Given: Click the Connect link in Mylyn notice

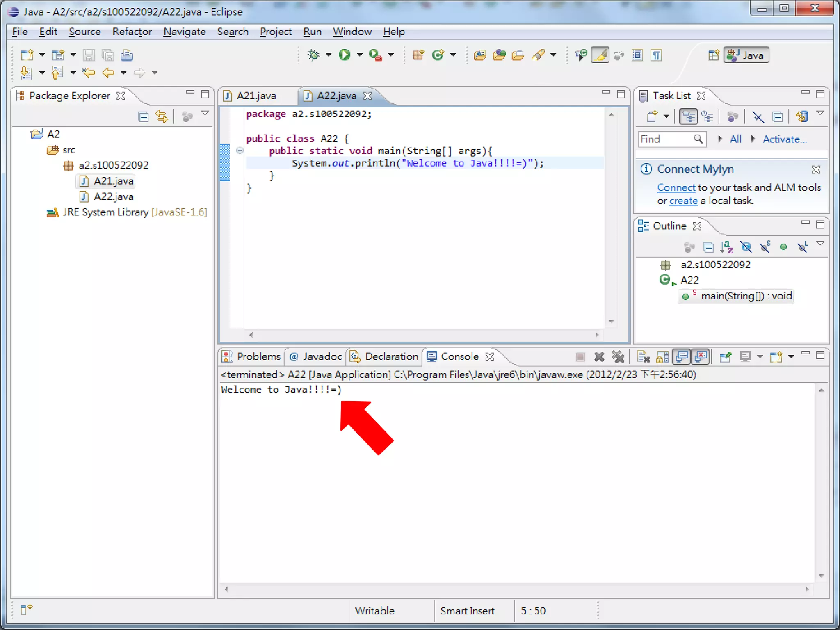Looking at the screenshot, I should 676,187.
